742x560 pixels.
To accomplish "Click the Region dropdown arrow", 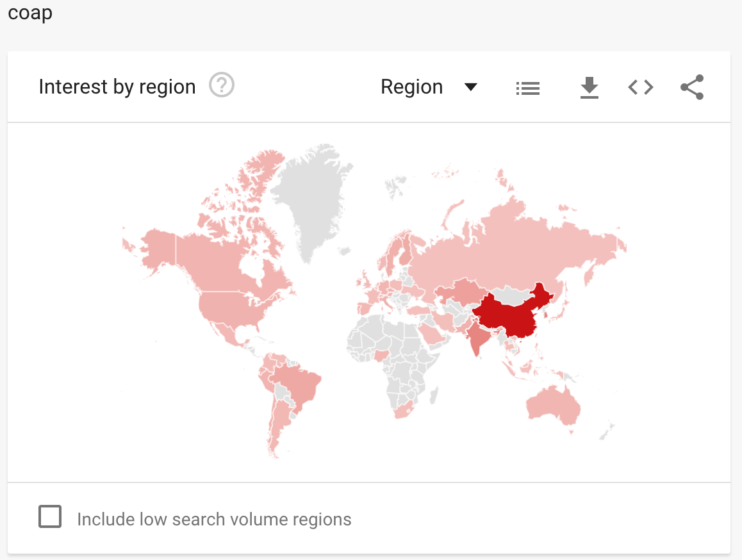I will tap(470, 87).
